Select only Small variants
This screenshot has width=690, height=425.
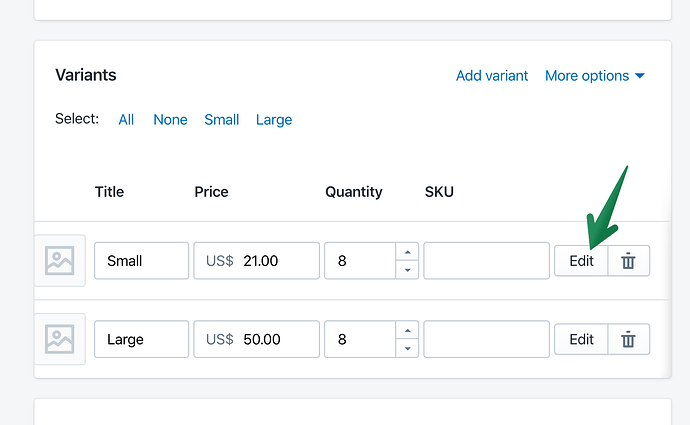click(221, 120)
